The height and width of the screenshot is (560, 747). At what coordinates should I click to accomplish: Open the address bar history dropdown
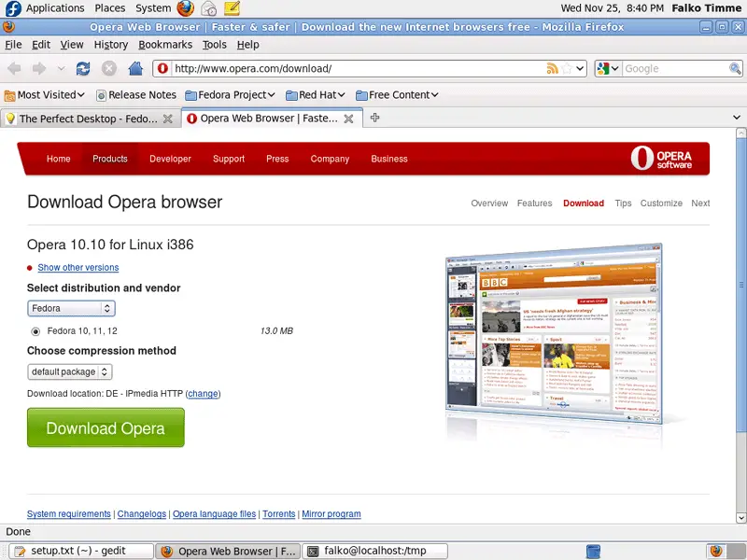[580, 68]
